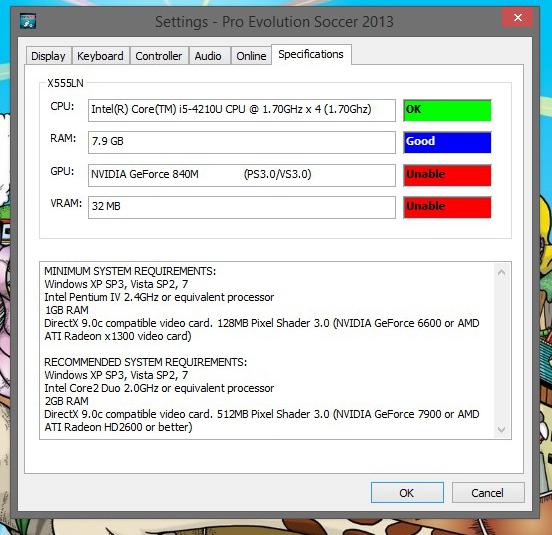This screenshot has width=552, height=535.
Task: Click the CPU info field
Action: pos(242,110)
